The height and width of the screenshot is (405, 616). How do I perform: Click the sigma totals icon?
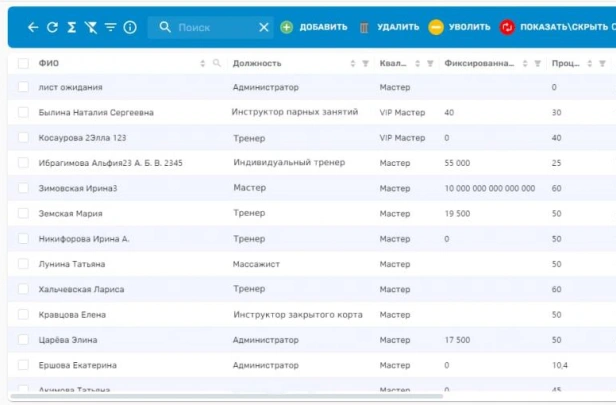coord(71,27)
